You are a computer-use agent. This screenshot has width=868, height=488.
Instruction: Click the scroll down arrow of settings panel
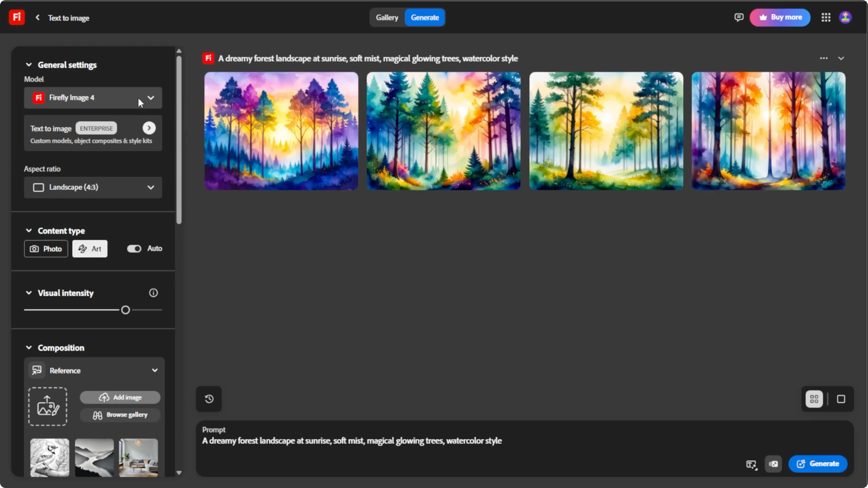point(179,473)
